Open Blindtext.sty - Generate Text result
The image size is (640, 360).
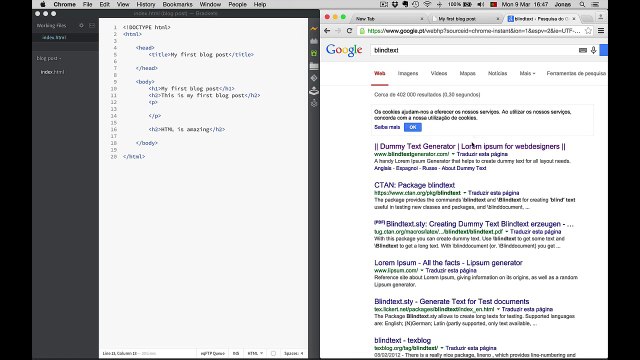[x=451, y=301]
